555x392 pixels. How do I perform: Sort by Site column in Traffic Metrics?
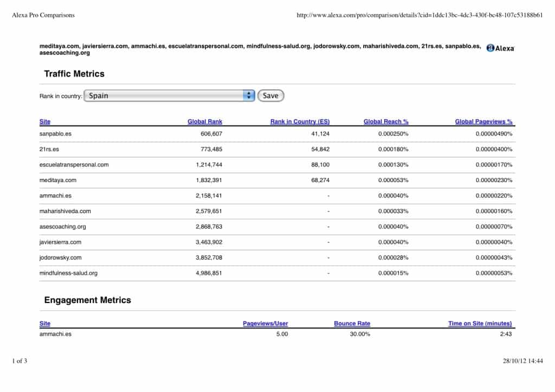(x=45, y=121)
